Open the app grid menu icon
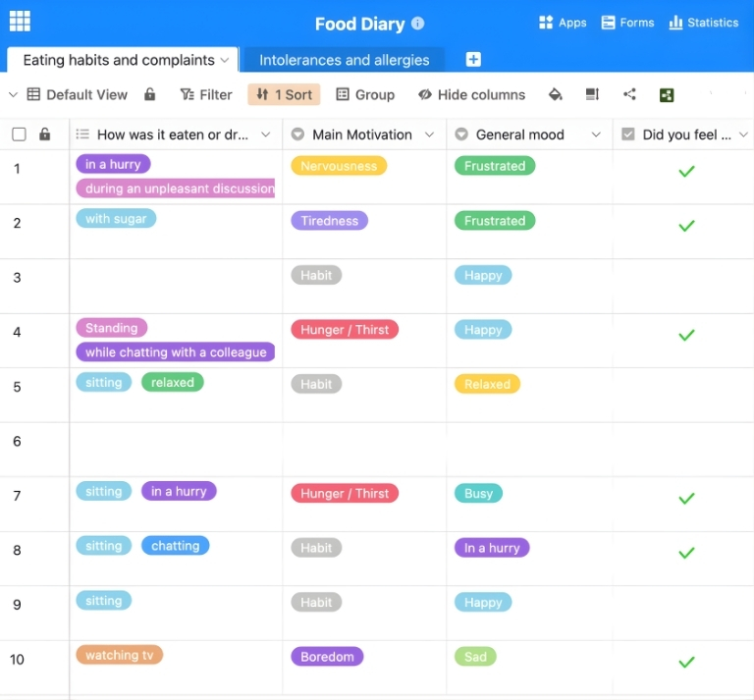 [20, 22]
